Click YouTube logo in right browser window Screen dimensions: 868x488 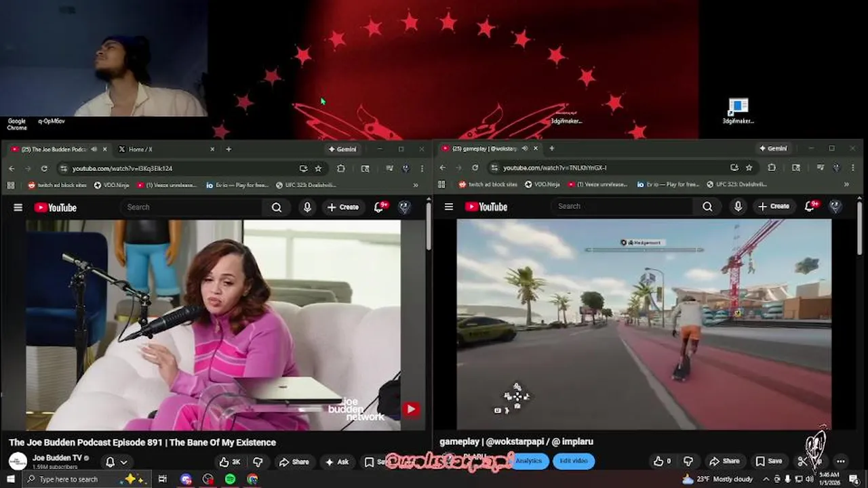486,206
